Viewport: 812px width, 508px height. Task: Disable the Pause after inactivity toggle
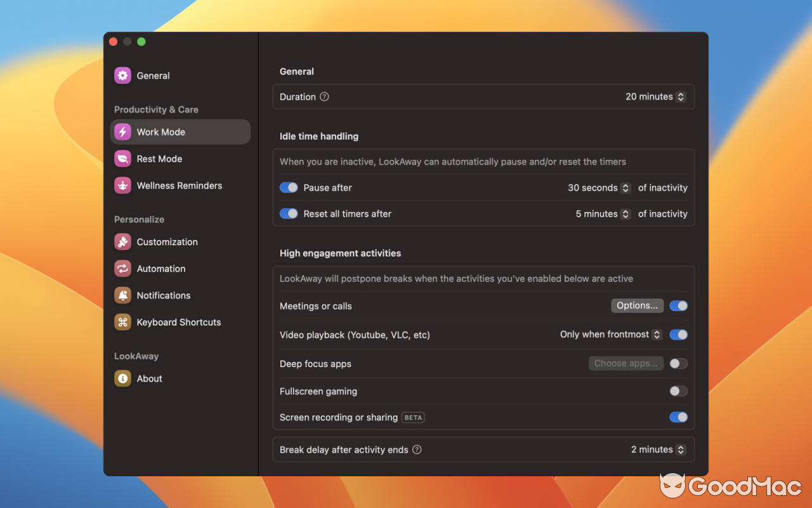(x=289, y=187)
